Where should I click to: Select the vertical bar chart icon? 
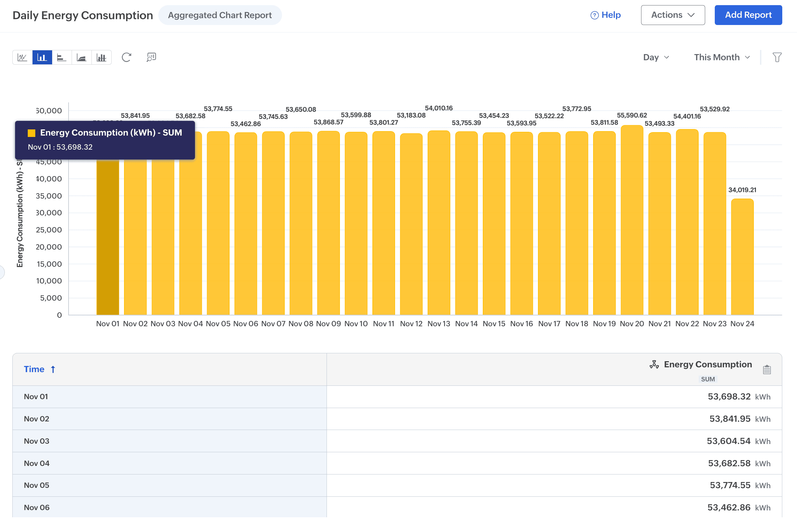tap(42, 58)
